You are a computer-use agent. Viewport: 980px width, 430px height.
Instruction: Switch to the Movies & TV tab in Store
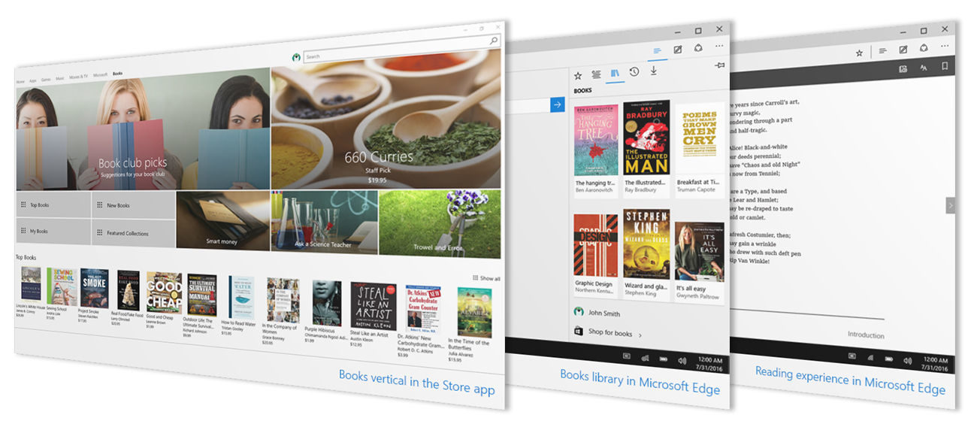78,77
